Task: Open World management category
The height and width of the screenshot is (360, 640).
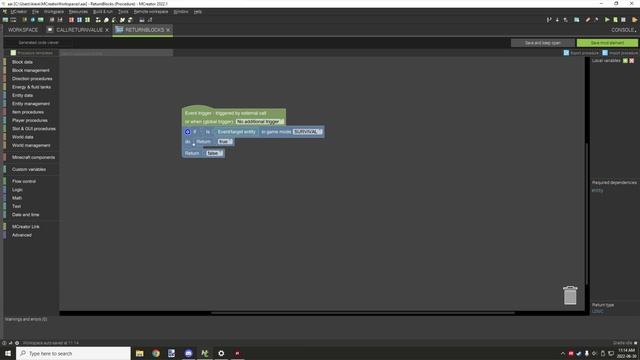Action: 31,145
